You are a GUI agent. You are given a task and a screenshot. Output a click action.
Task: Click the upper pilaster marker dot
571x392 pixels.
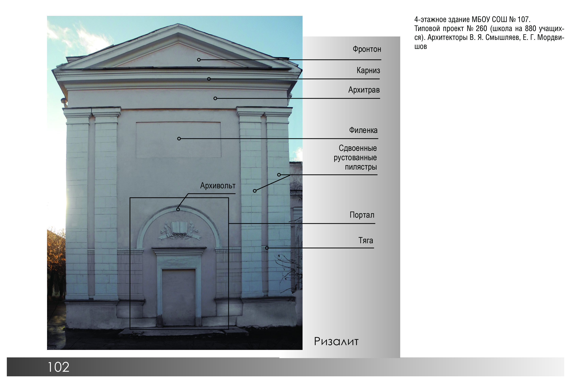pyautogui.click(x=279, y=175)
